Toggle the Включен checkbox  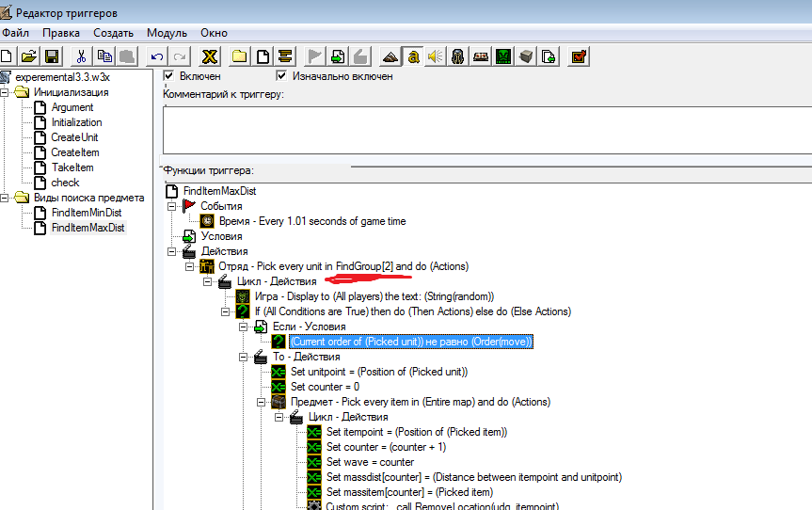point(168,76)
